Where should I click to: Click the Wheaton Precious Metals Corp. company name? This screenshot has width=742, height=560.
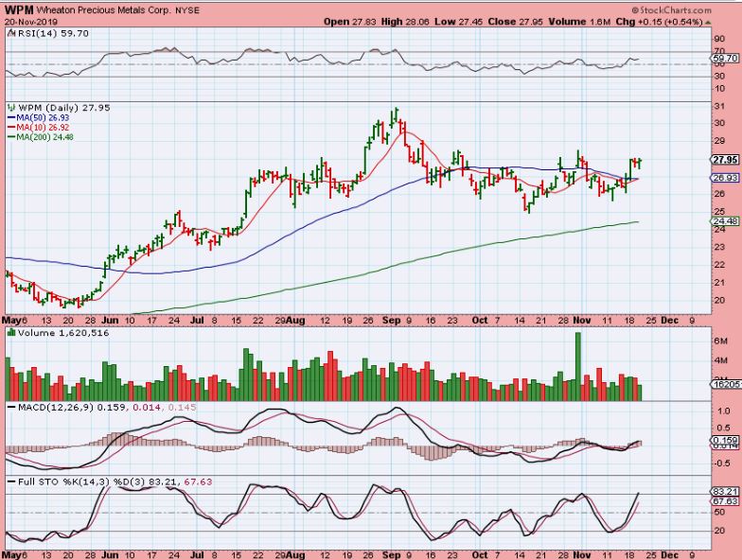tap(103, 10)
